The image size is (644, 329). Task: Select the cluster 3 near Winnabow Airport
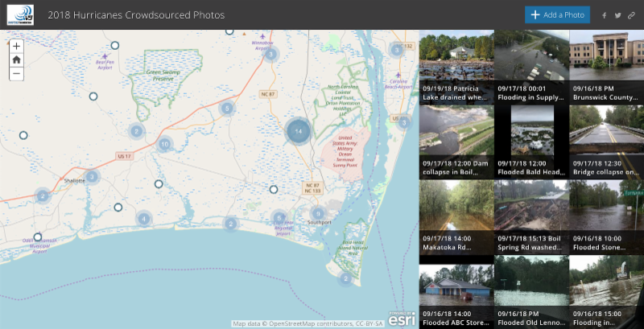coord(270,54)
